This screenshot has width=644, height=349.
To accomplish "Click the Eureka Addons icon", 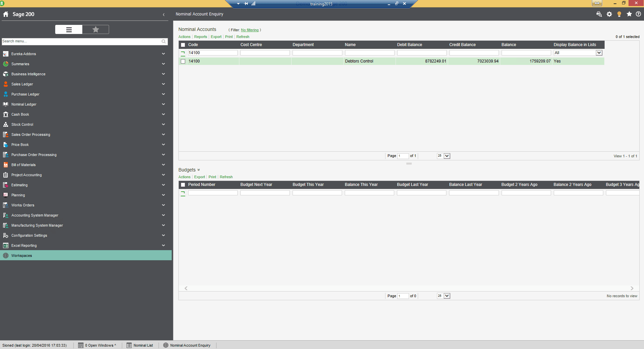I will coord(6,54).
